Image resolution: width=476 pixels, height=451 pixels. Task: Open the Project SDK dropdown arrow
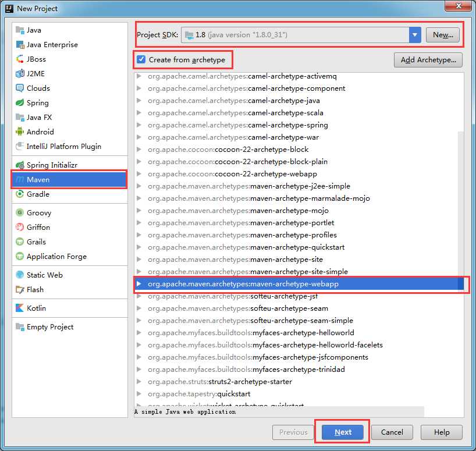[x=415, y=35]
